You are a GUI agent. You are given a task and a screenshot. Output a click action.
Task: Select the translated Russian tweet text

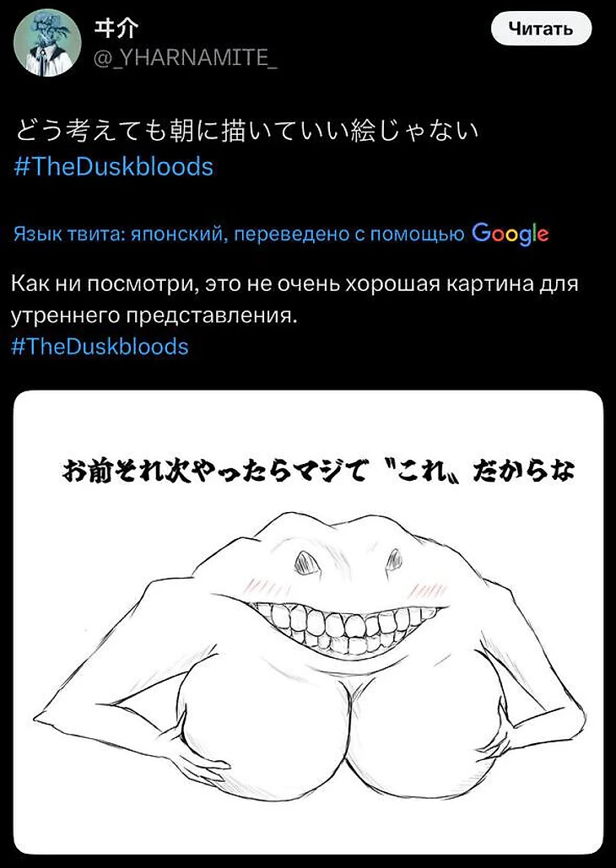[x=294, y=300]
